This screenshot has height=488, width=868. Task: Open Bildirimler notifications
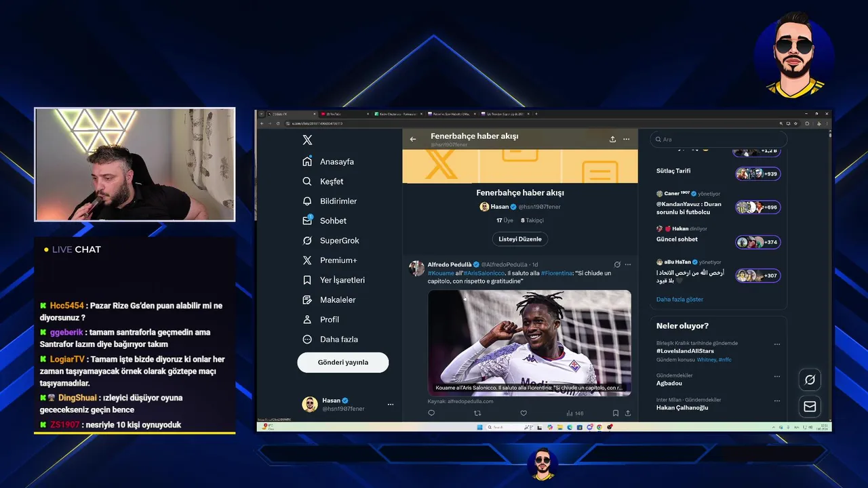click(330, 201)
